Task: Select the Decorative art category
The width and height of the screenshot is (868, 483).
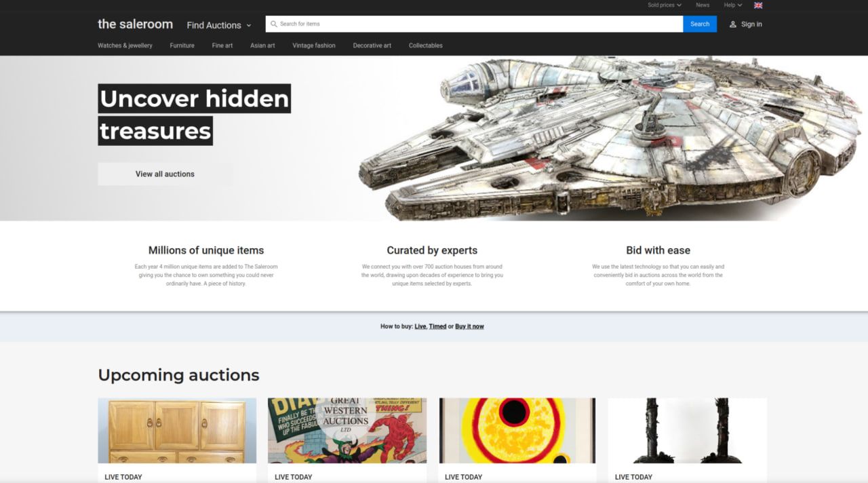Action: pos(372,45)
